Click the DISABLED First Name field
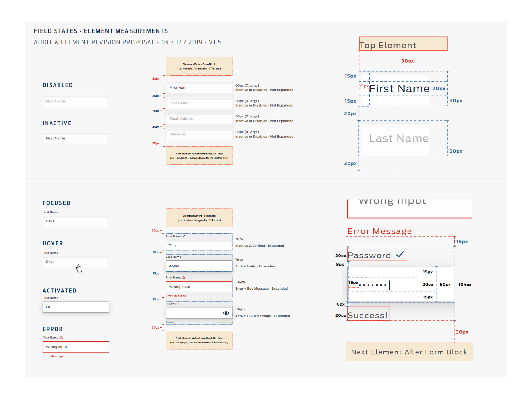 [x=76, y=101]
